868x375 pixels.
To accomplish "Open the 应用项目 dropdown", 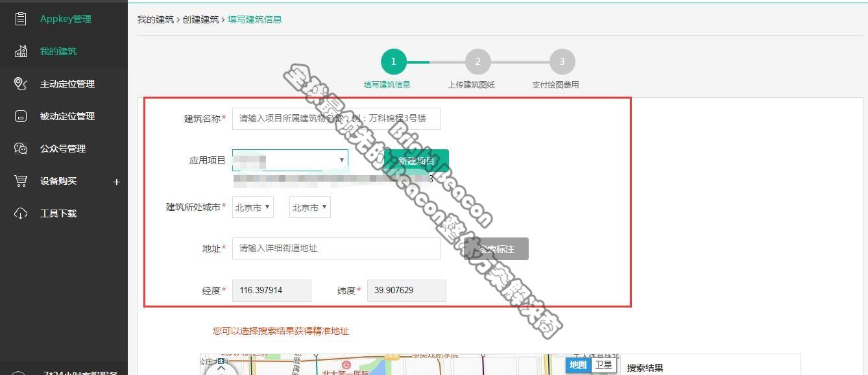I will pos(290,160).
